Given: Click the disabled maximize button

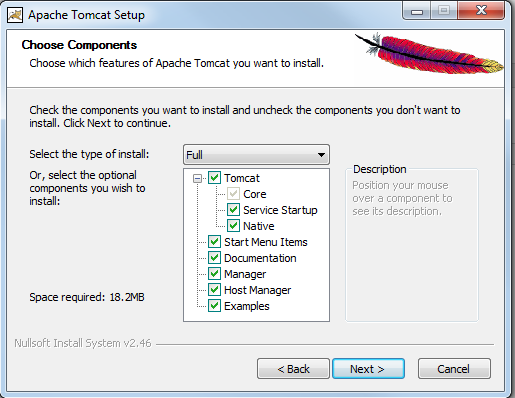Looking at the screenshot, I should pos(444,11).
